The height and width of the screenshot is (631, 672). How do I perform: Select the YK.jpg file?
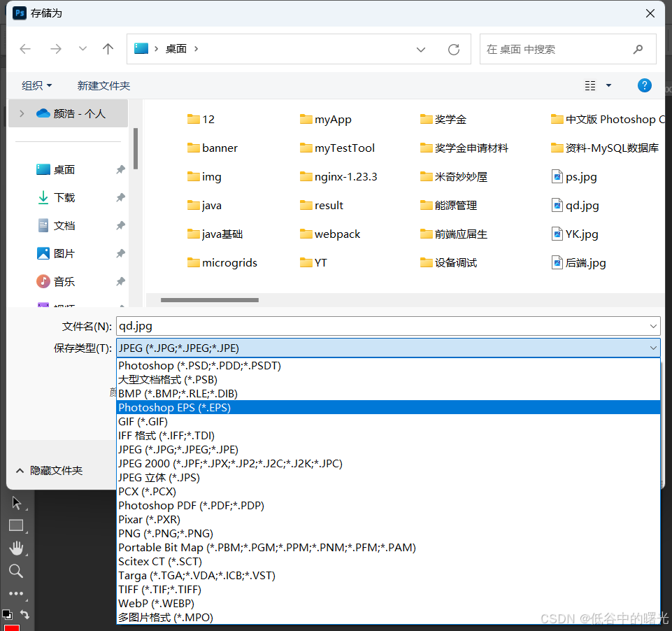point(575,234)
